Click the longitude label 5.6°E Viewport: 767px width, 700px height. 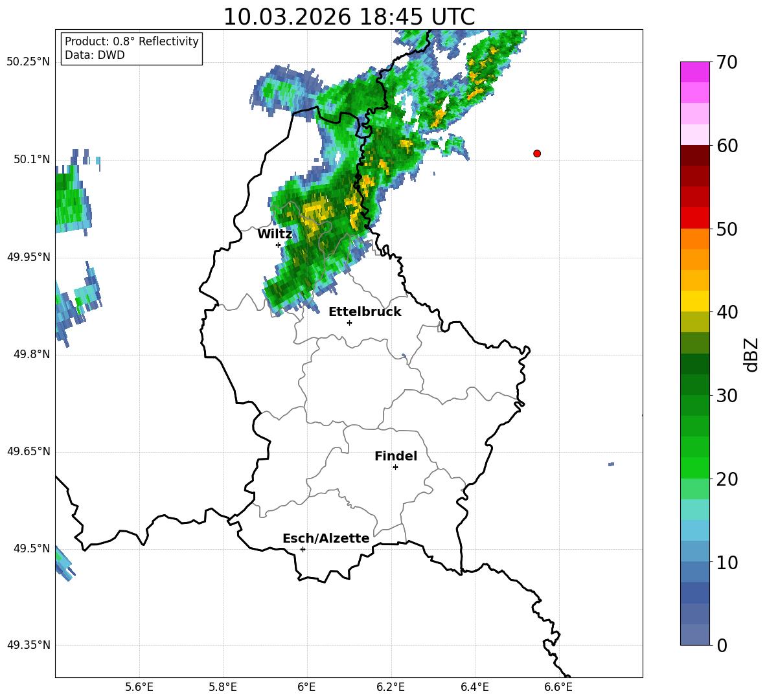[139, 687]
